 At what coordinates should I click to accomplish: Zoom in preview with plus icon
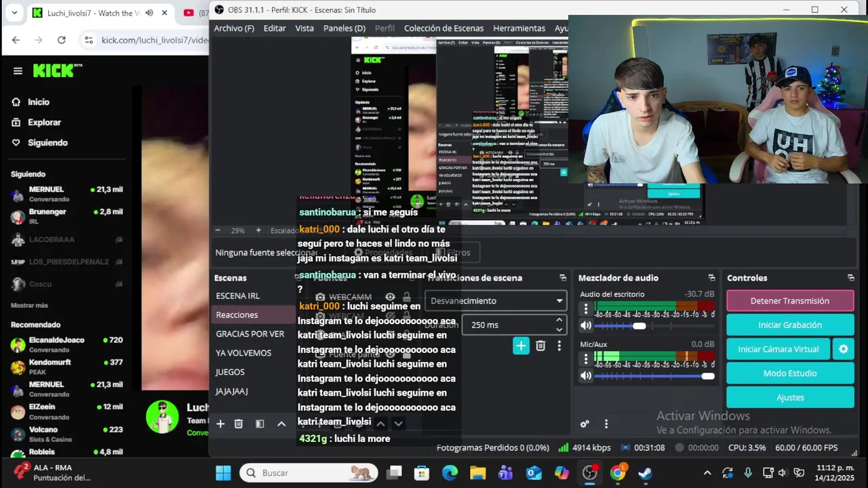pos(258,230)
